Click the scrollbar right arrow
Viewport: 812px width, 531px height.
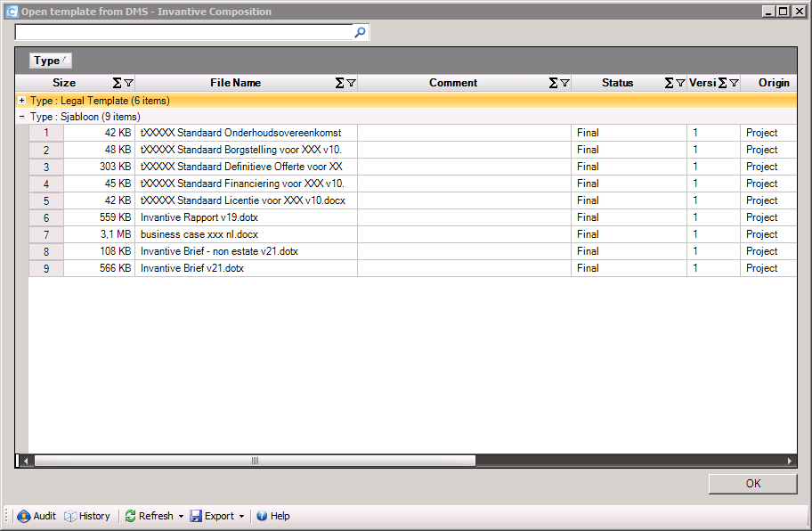(x=790, y=461)
